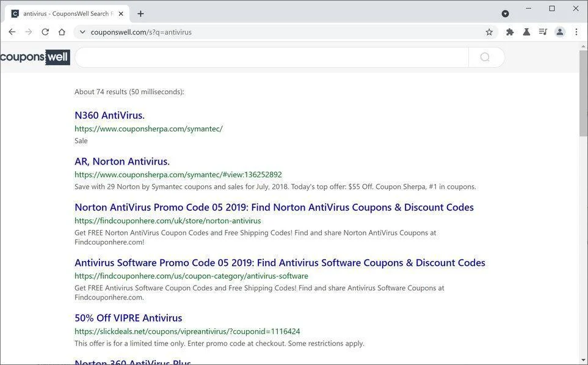Click the dark circular tab search dropdown
Image resolution: width=588 pixels, height=365 pixels.
(505, 13)
